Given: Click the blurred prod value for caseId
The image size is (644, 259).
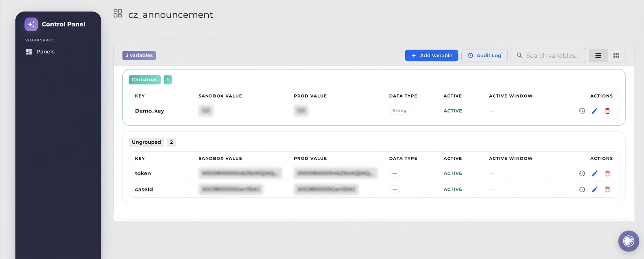Looking at the screenshot, I should (326, 190).
